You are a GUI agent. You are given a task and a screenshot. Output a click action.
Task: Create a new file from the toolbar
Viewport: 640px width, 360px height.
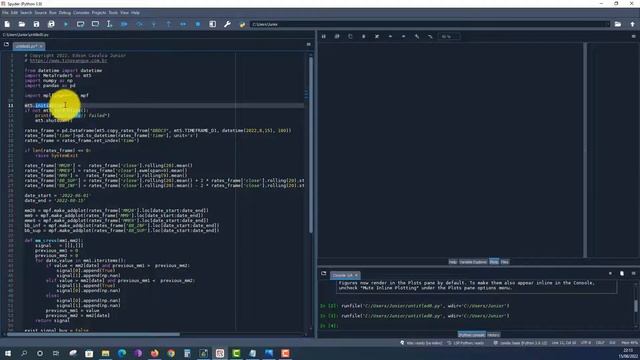7,24
